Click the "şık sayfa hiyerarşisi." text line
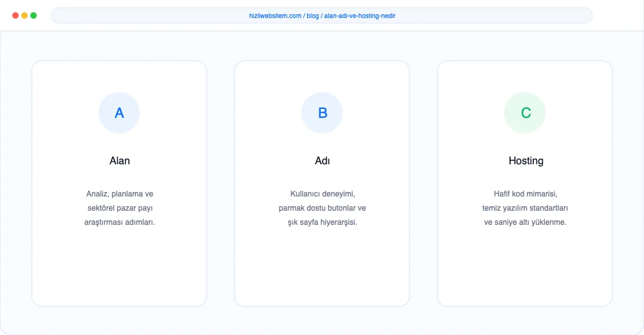The width and height of the screenshot is (644, 335). [323, 222]
